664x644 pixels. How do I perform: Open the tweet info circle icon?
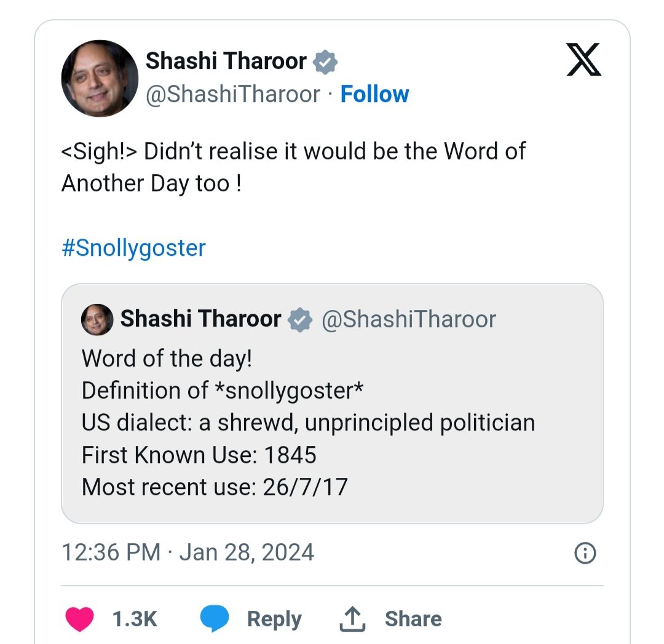click(x=584, y=554)
